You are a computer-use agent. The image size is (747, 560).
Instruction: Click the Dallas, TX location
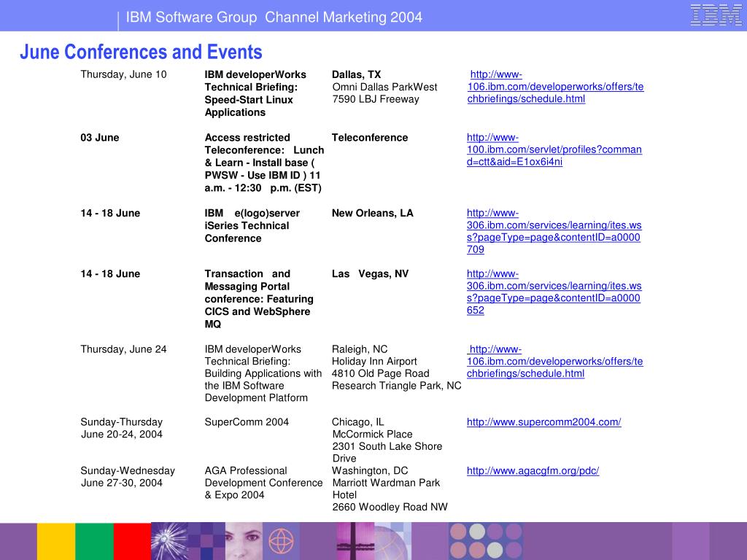click(356, 74)
